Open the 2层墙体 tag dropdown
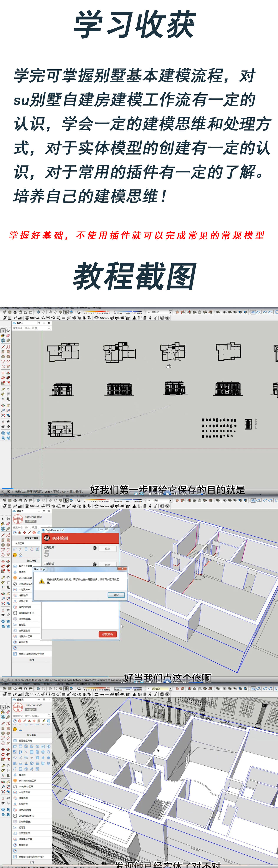This screenshot has height=868, width=278. click(170, 689)
